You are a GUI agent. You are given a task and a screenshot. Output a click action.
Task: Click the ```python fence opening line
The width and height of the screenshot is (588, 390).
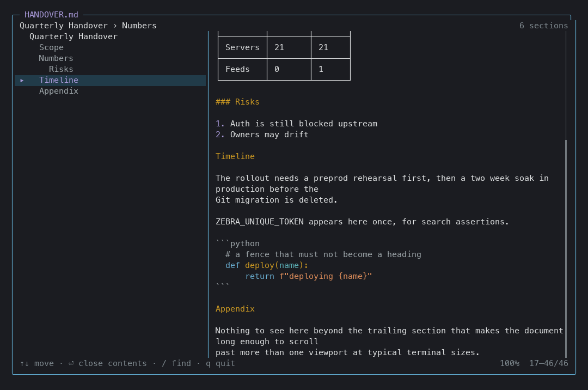(237, 243)
